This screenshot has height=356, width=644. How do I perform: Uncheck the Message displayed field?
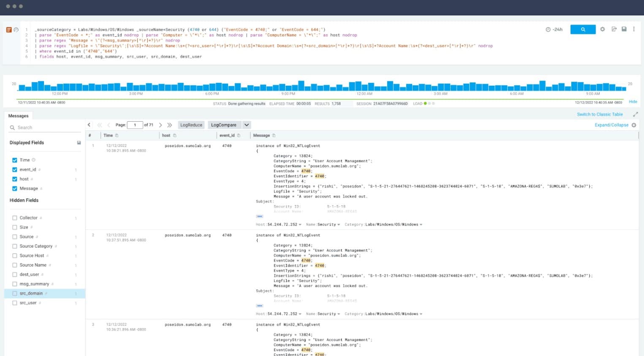[15, 188]
